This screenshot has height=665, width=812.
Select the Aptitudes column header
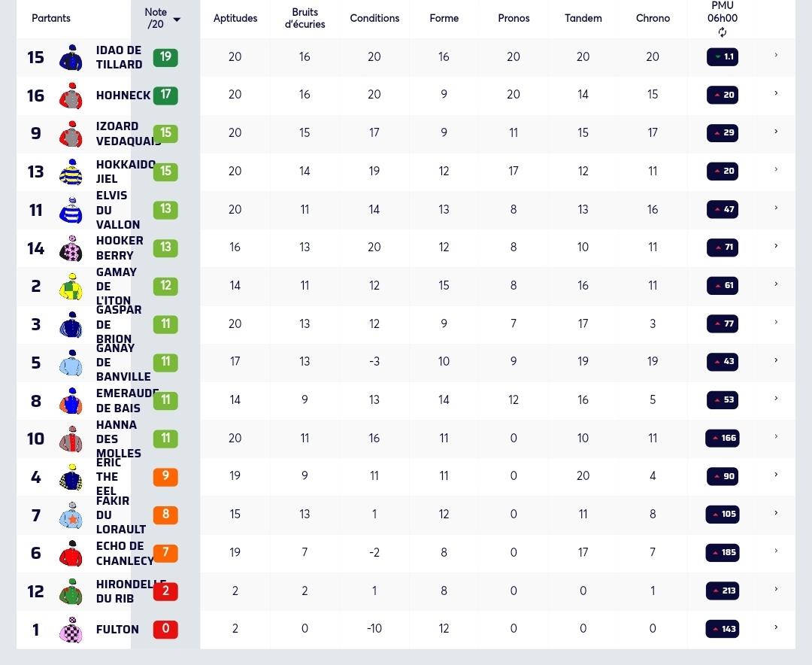235,18
